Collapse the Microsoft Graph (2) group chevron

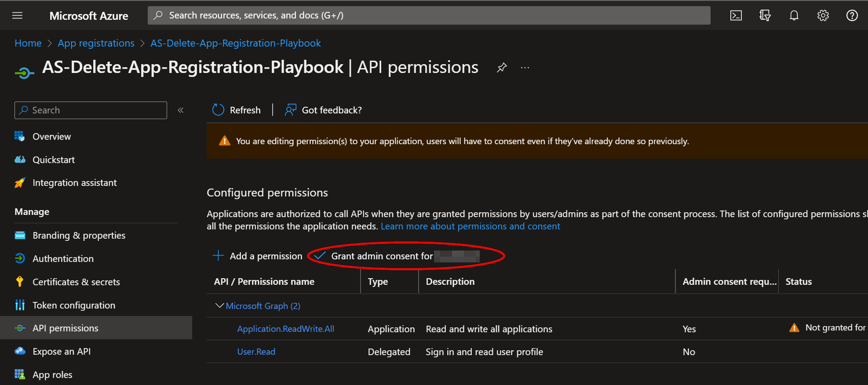pyautogui.click(x=219, y=305)
